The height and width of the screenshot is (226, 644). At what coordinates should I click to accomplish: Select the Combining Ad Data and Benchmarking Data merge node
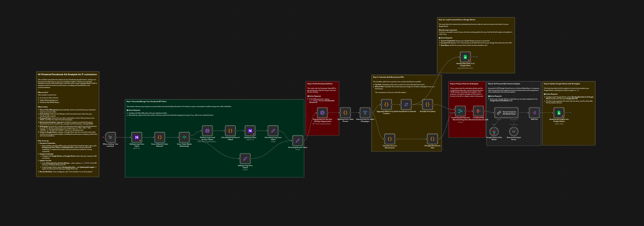point(460,111)
